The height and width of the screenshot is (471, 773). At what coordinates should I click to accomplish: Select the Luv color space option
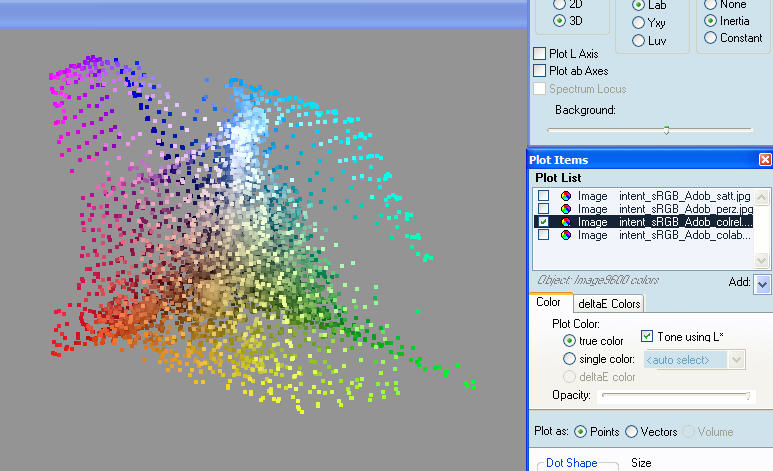click(x=639, y=41)
